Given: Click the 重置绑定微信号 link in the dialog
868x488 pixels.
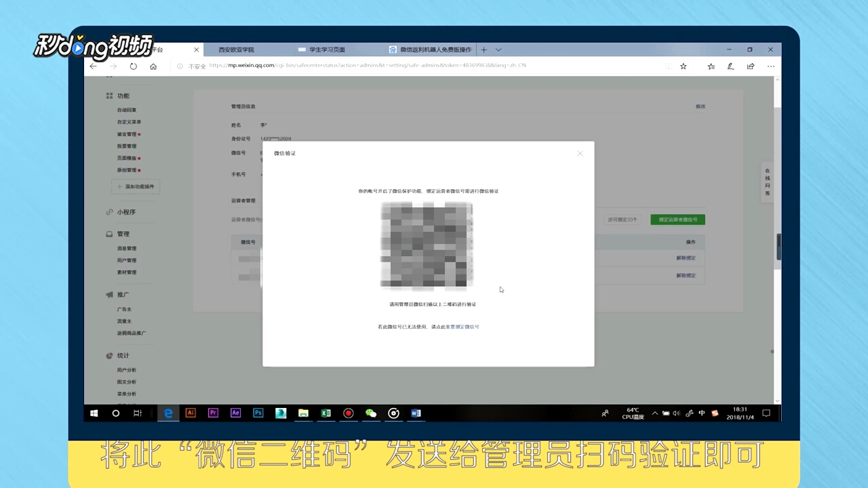Looking at the screenshot, I should point(462,327).
